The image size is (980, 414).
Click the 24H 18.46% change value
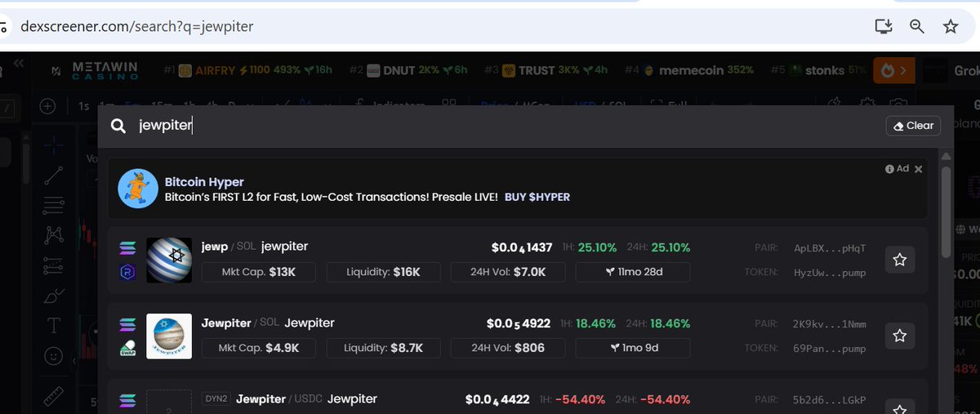point(671,323)
